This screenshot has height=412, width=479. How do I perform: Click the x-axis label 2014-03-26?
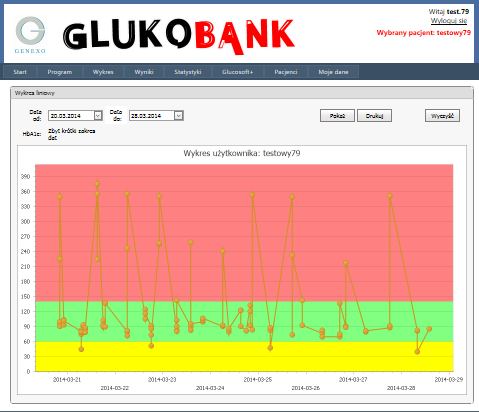point(306,388)
